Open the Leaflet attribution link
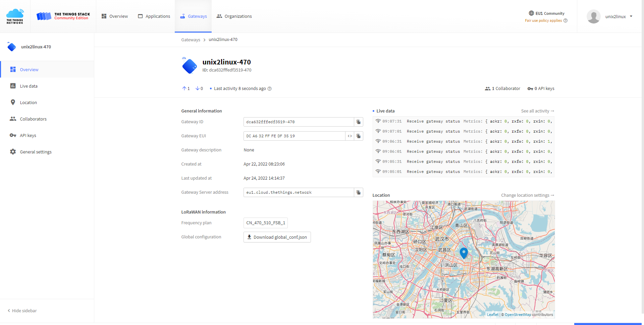Screen dimensions: 644x325 click(493, 315)
